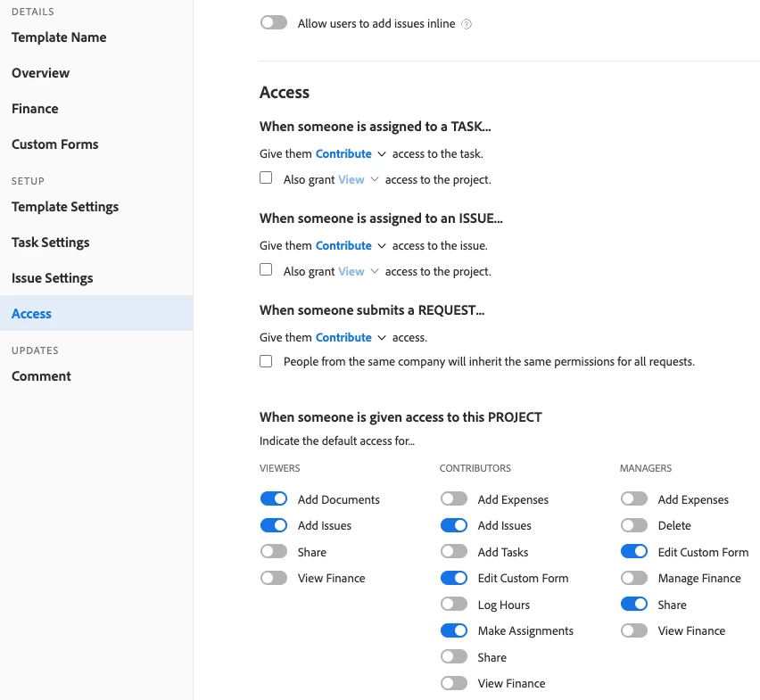Go to Issue Settings in sidebar
The height and width of the screenshot is (700, 760).
point(52,277)
